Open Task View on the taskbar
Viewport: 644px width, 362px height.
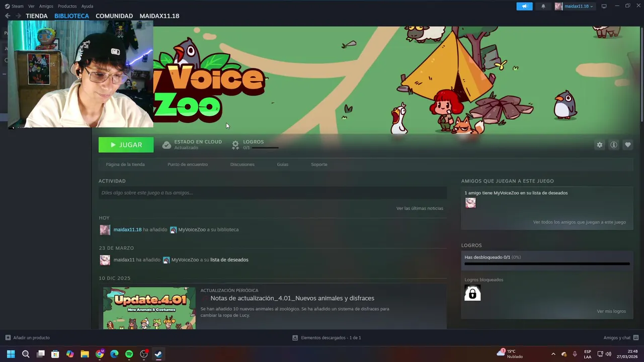(41, 354)
